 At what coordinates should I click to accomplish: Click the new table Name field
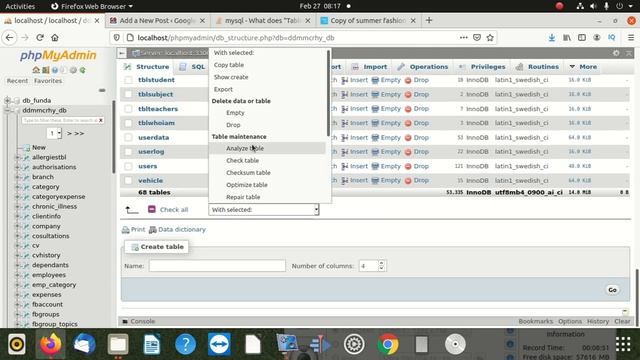click(217, 266)
